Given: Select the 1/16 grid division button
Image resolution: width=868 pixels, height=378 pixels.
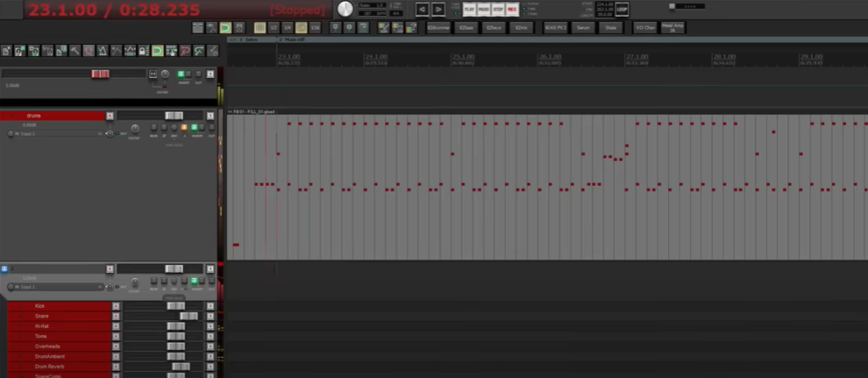Looking at the screenshot, I should click(315, 28).
